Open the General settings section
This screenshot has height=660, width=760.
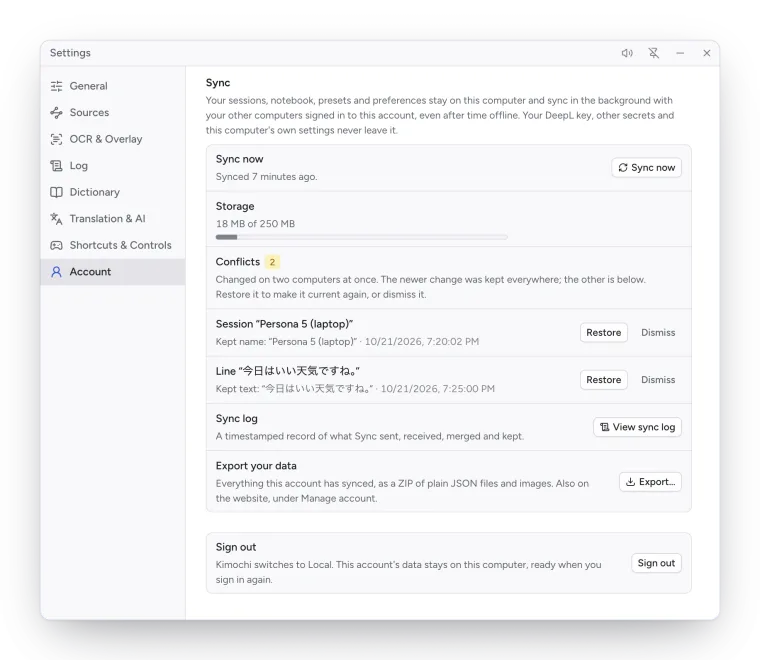(112, 86)
